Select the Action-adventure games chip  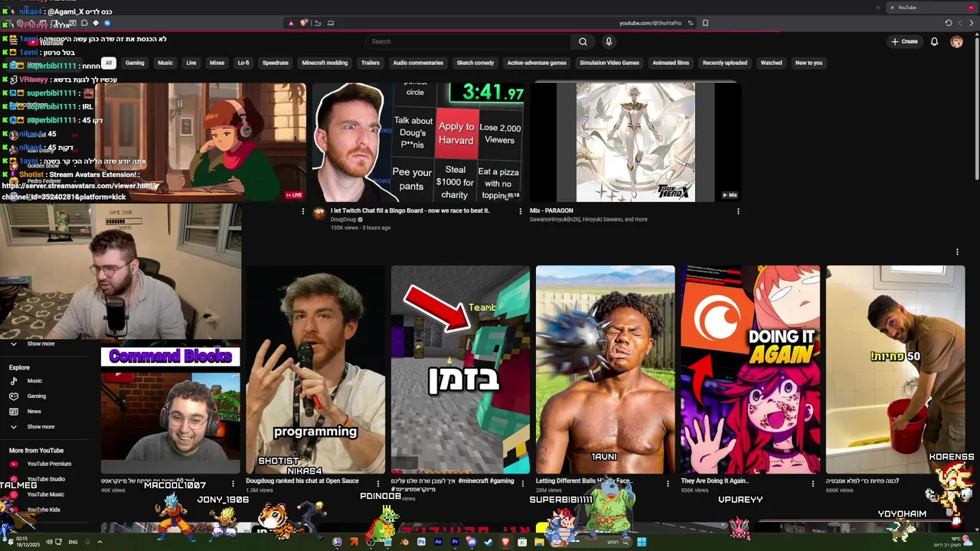(x=537, y=63)
